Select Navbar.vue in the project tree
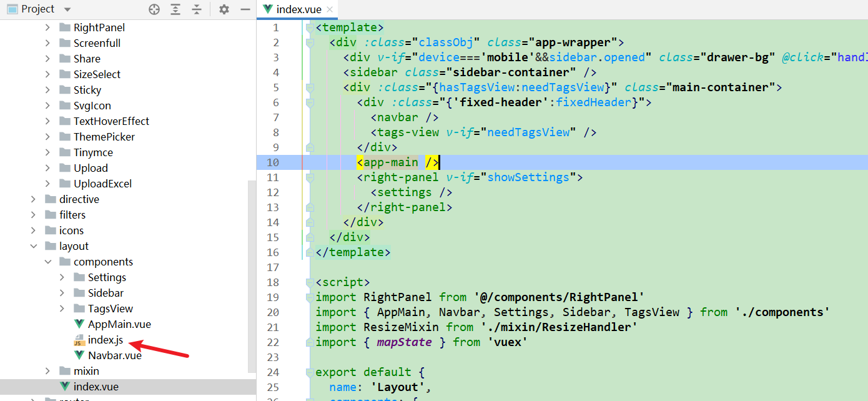Image resolution: width=868 pixels, height=401 pixels. [x=115, y=355]
